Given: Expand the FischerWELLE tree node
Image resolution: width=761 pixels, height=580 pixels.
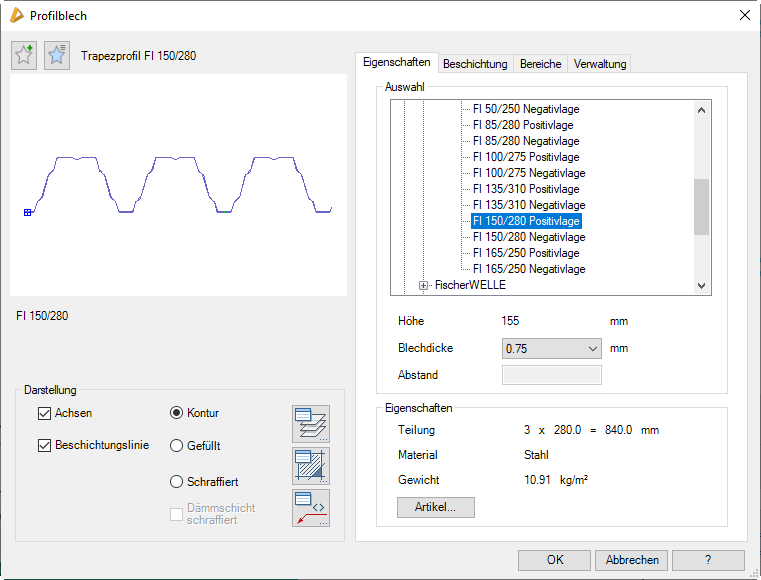Looking at the screenshot, I should pos(424,285).
